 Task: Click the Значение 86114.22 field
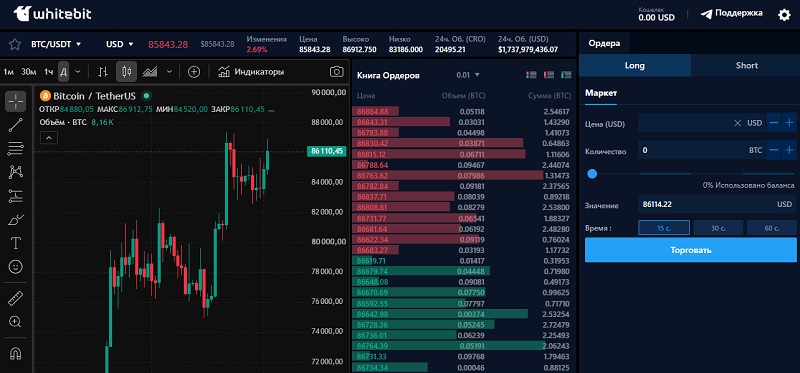(717, 204)
